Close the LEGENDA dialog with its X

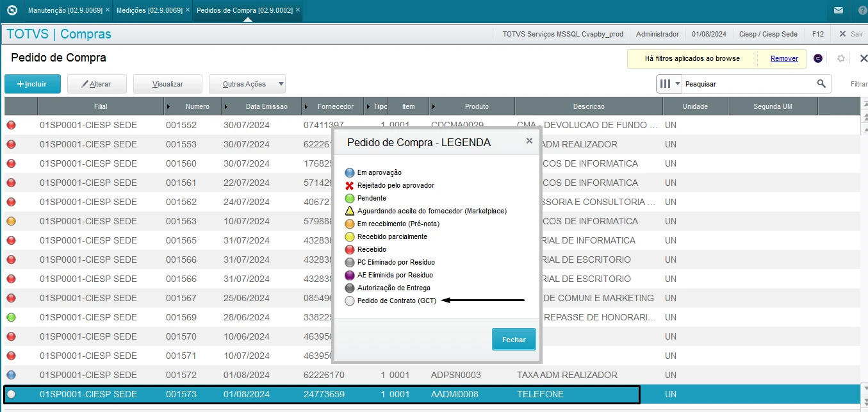(x=529, y=141)
